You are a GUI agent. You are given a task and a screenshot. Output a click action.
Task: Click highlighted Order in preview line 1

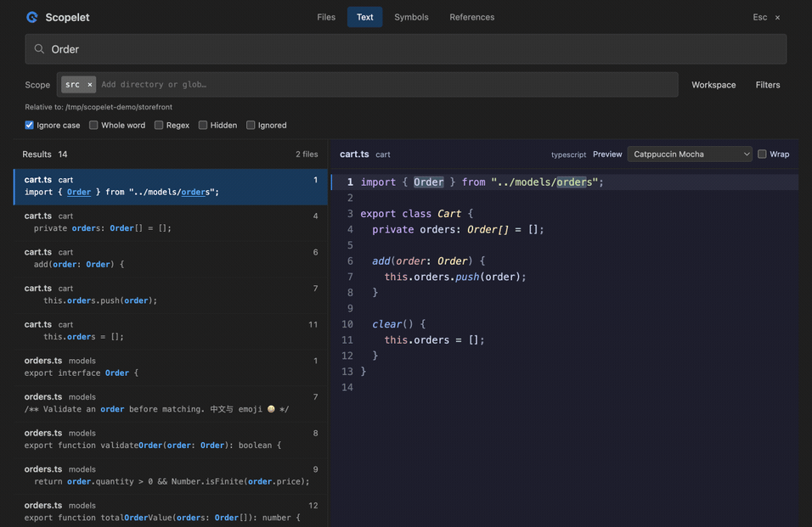pyautogui.click(x=428, y=182)
